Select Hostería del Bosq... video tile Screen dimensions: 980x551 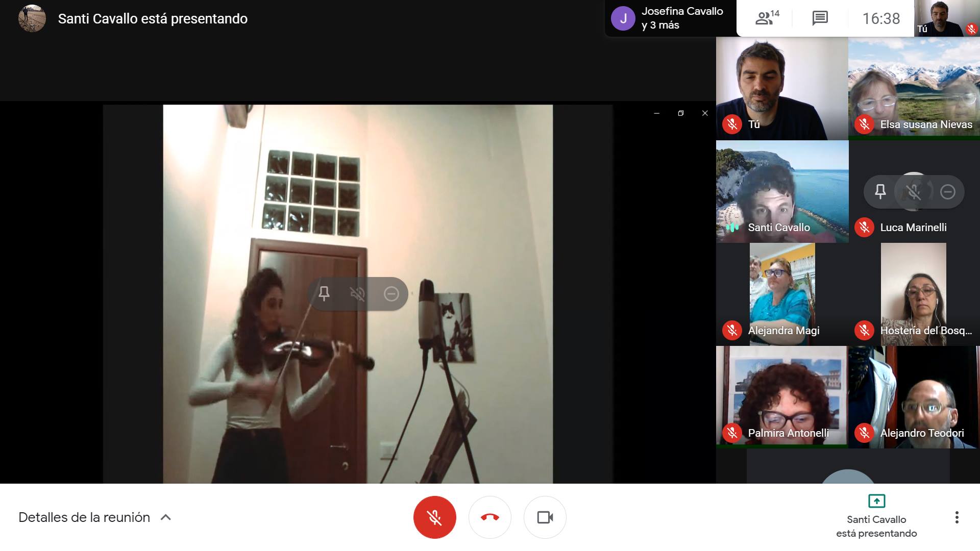914,294
